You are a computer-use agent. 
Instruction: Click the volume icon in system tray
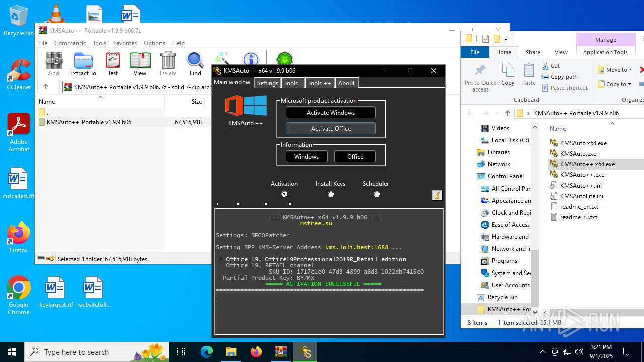point(579,352)
